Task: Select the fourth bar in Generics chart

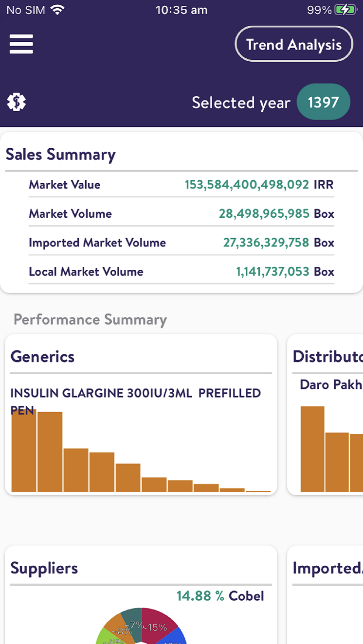Action: (x=102, y=472)
